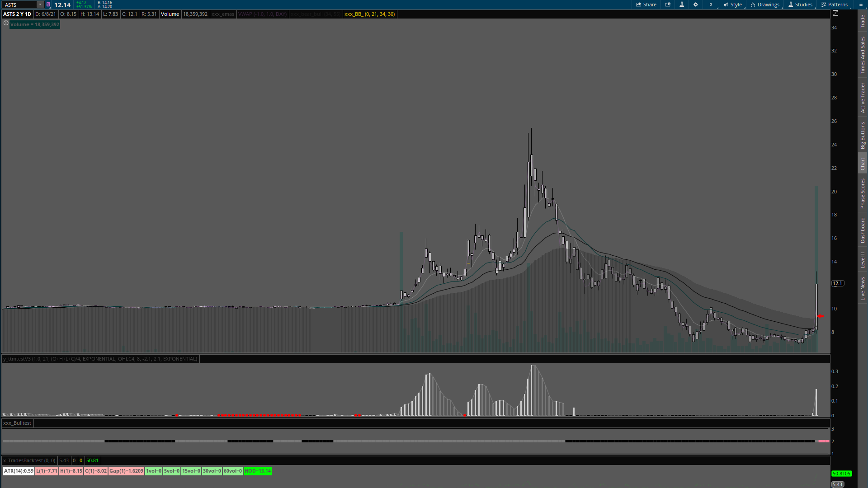Click the xxx_BB_ study label
This screenshot has height=488, width=868.
369,14
